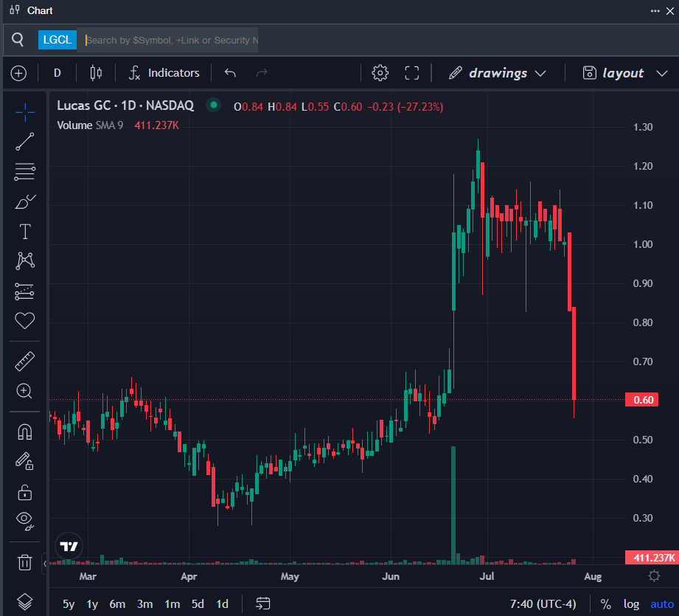
Task: Toggle percent scale mode
Action: tap(606, 604)
